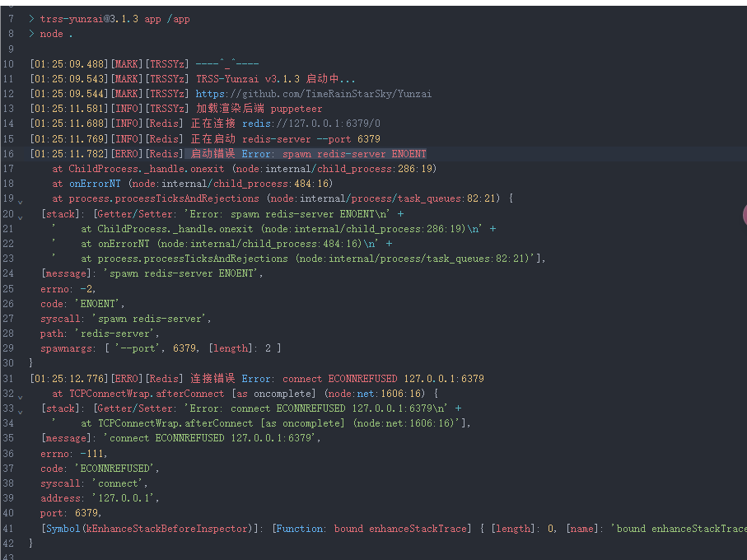Click the '[01:25:12.776]' timestamp on line 31
The height and width of the screenshot is (560, 747).
coord(69,379)
